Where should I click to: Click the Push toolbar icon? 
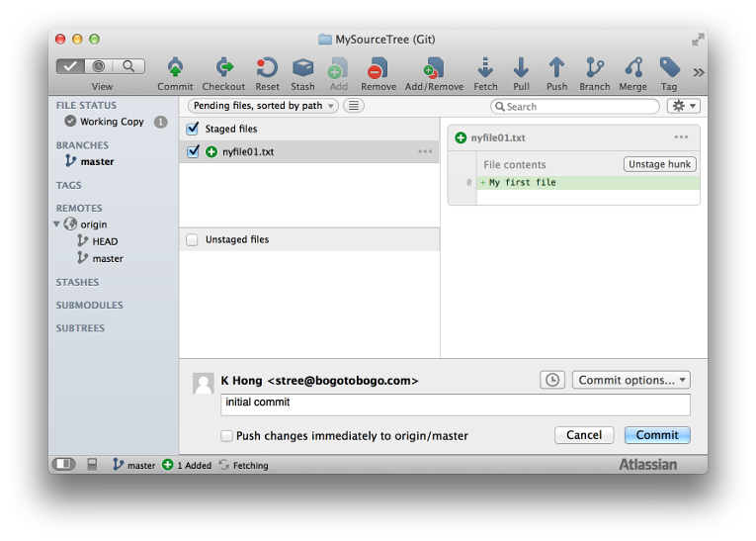coord(557,67)
